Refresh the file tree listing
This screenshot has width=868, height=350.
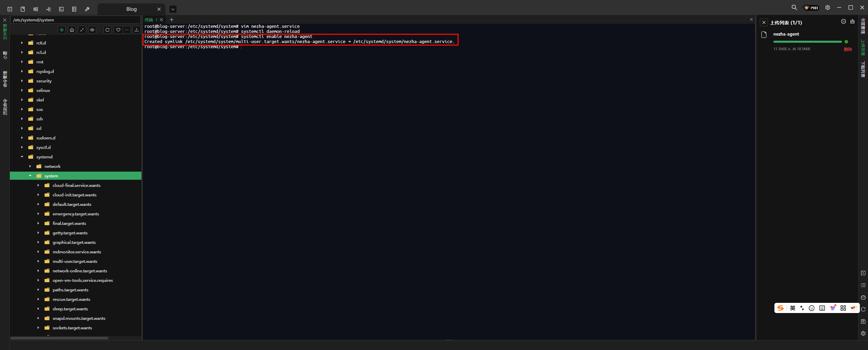107,30
